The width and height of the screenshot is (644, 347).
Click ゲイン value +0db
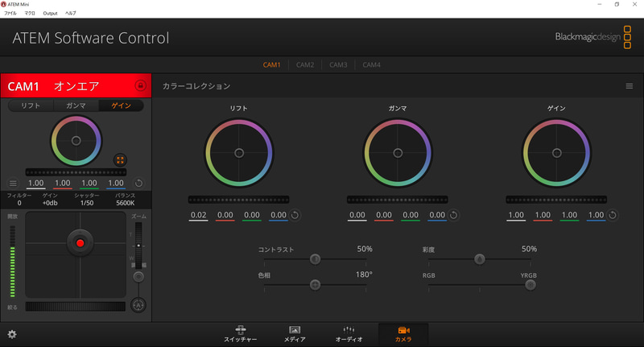tap(50, 203)
